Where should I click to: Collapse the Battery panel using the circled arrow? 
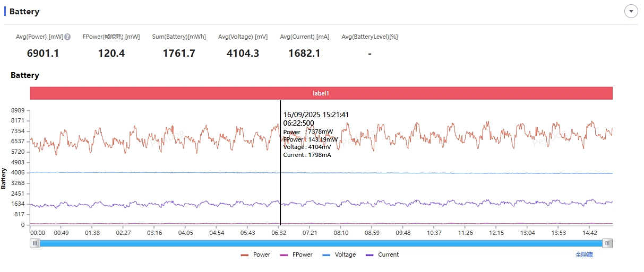(631, 11)
